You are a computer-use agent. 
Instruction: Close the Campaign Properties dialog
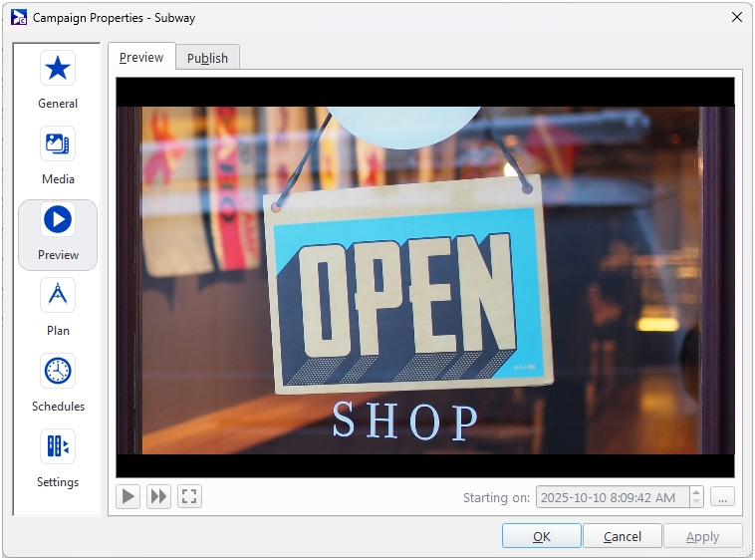(x=736, y=17)
